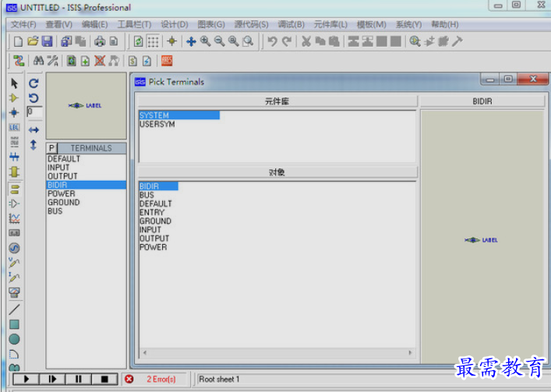Select the 2D circle tool

(x=14, y=339)
